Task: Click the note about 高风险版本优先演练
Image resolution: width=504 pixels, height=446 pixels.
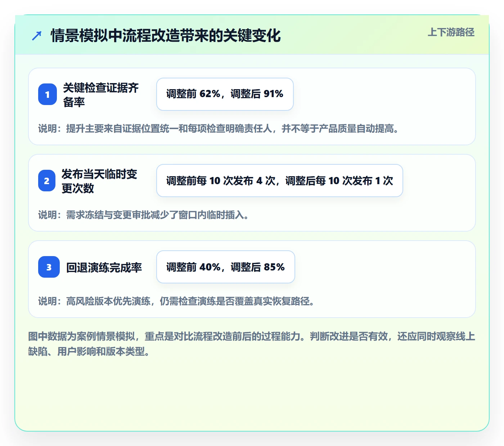Action: pyautogui.click(x=176, y=301)
